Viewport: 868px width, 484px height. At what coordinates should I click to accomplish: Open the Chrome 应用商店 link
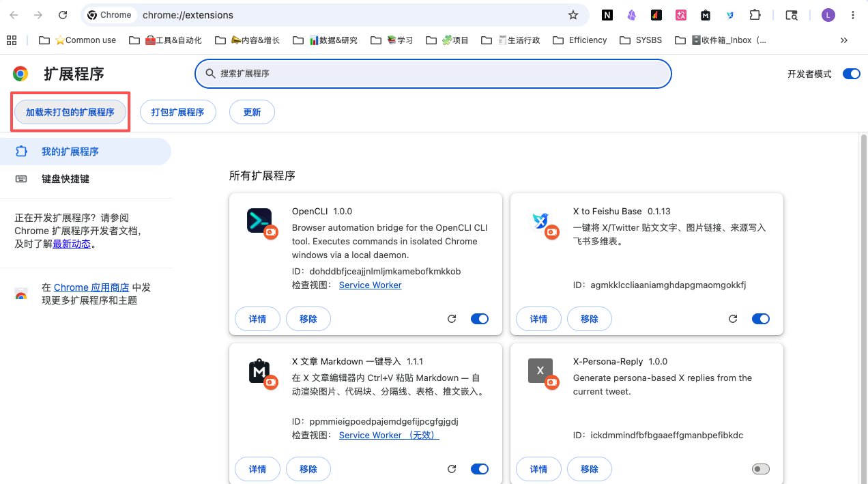pyautogui.click(x=91, y=287)
